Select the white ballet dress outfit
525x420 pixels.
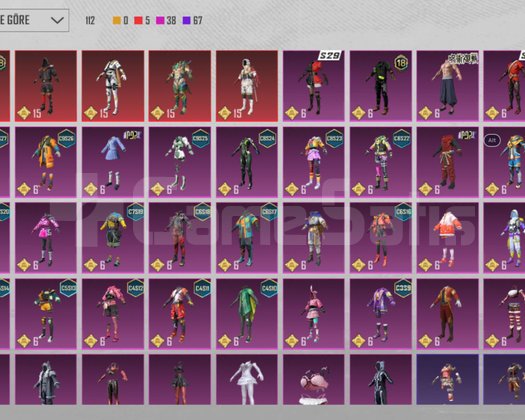[247, 380]
